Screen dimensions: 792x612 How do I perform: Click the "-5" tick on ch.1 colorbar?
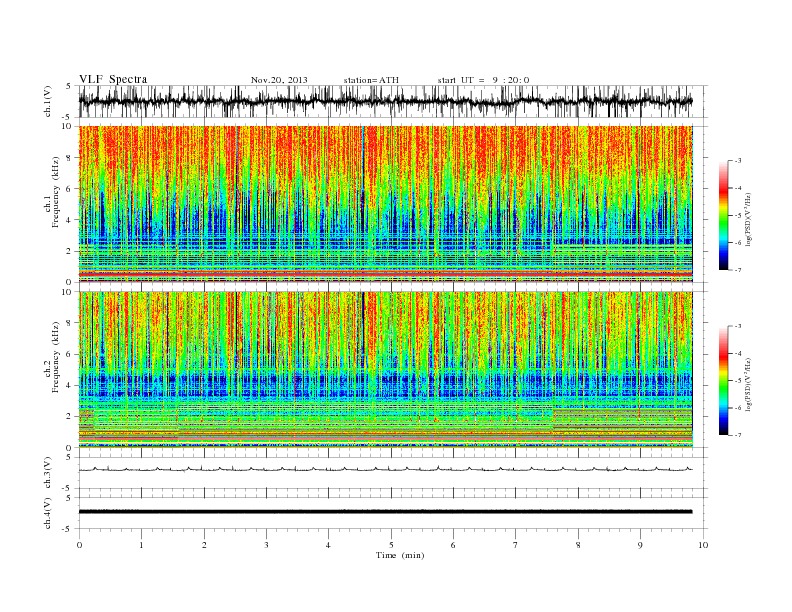pos(738,216)
